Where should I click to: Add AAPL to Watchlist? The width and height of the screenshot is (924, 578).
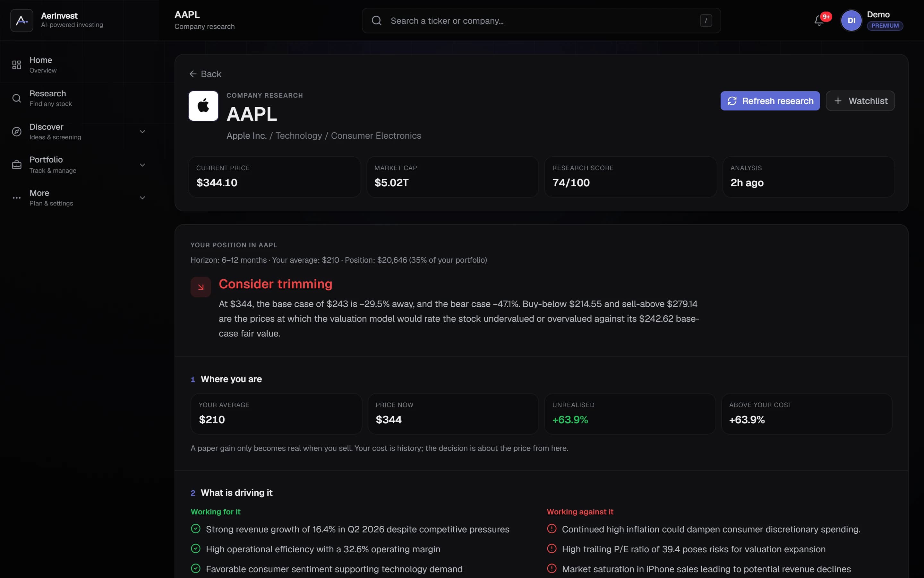[860, 101]
